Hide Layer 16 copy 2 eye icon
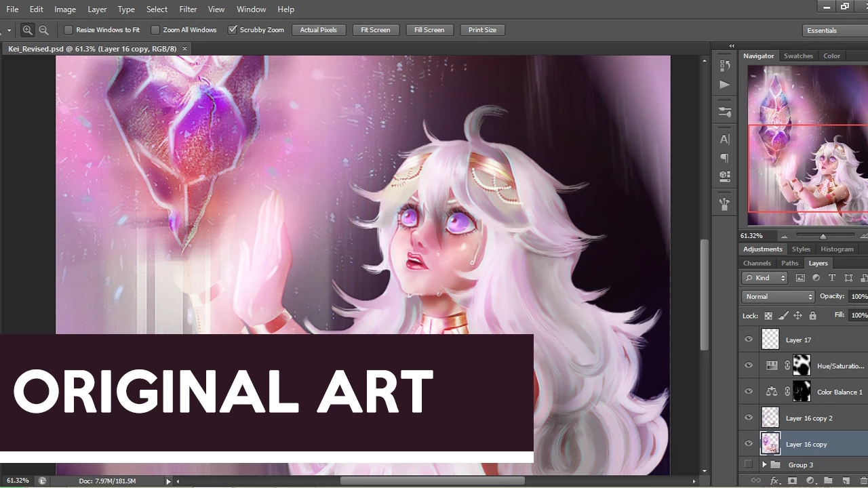The image size is (868, 488). [749, 418]
